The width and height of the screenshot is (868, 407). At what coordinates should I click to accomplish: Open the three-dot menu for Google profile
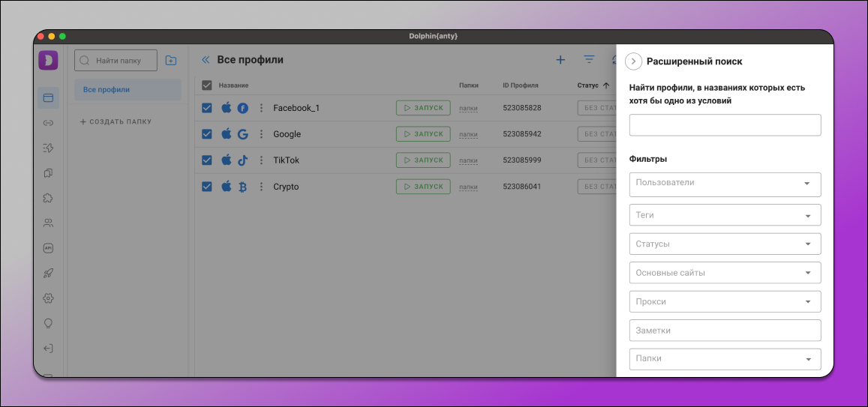click(x=261, y=134)
